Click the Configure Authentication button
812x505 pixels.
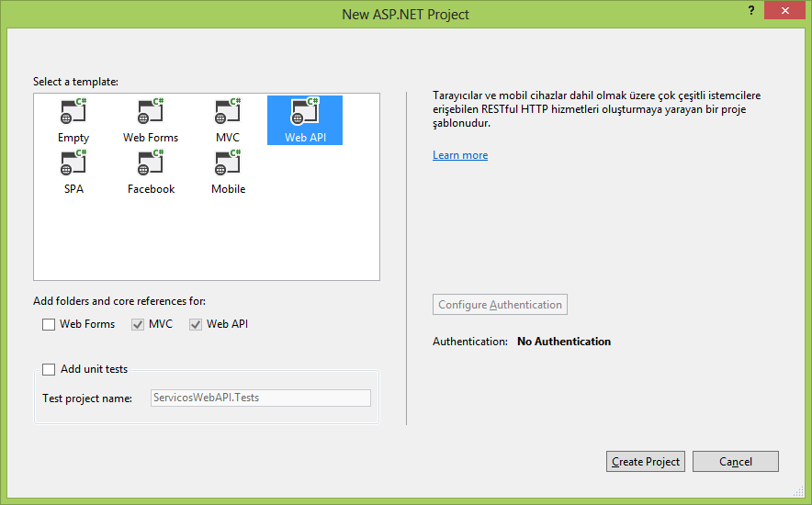[x=500, y=305]
